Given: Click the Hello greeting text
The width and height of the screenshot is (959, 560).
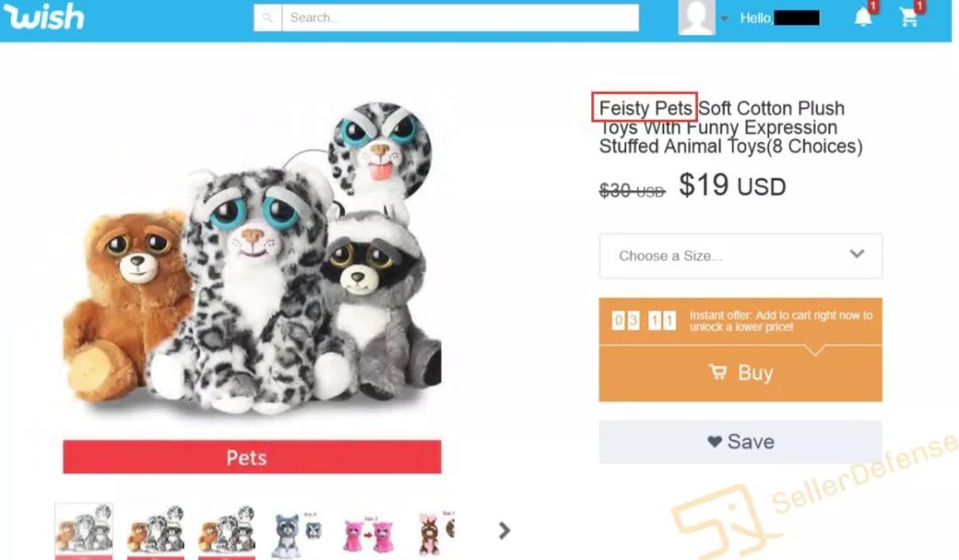Looking at the screenshot, I should 755,18.
